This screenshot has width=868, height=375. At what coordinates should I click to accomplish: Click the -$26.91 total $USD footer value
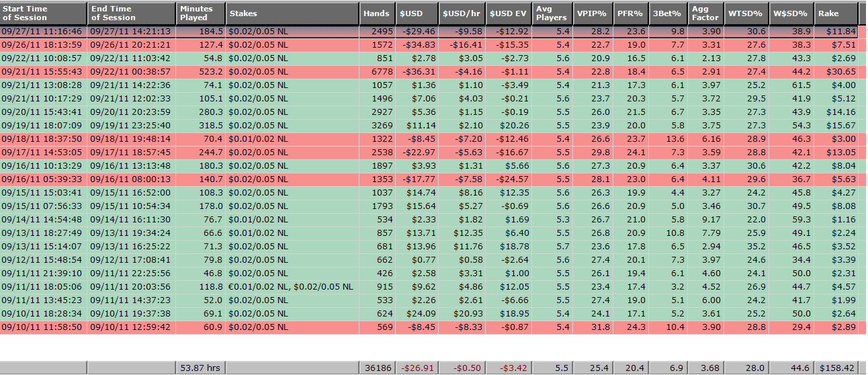417,368
